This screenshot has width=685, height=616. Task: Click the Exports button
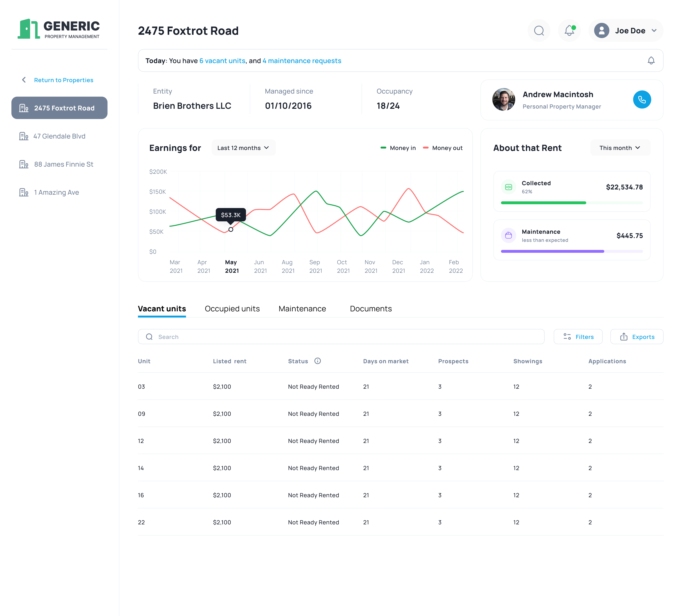(x=637, y=337)
